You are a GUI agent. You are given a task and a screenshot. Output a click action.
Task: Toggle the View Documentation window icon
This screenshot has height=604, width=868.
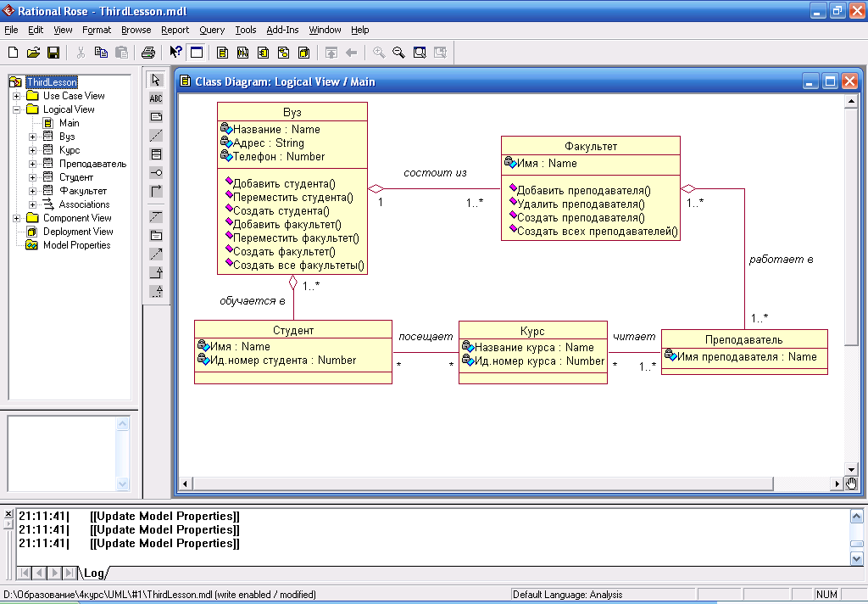tap(196, 53)
